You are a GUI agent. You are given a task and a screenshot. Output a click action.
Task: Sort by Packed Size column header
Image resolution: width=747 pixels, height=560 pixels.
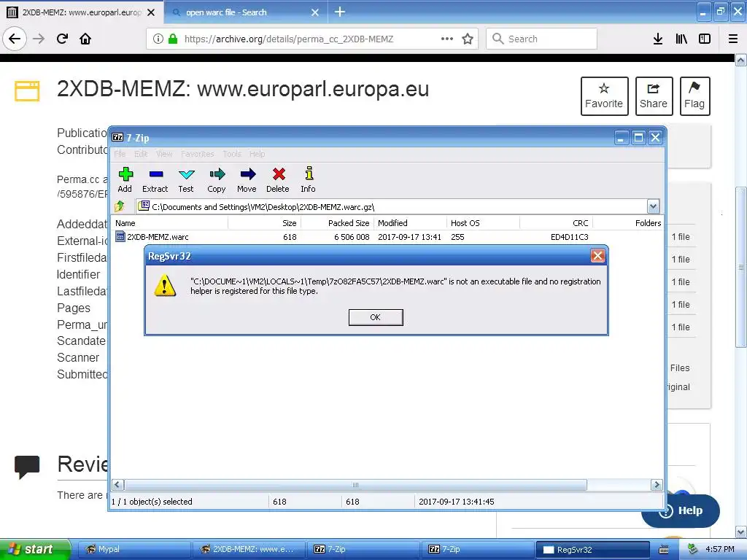[x=337, y=223]
